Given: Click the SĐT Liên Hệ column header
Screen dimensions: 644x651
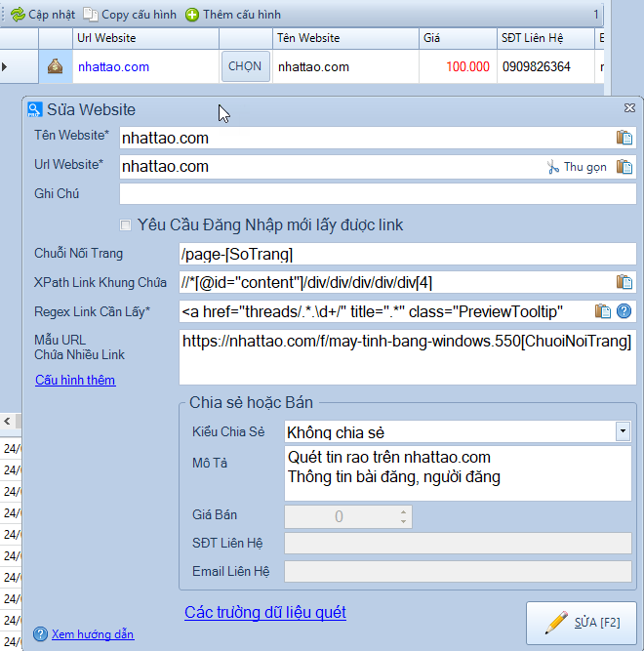Looking at the screenshot, I should 545,38.
